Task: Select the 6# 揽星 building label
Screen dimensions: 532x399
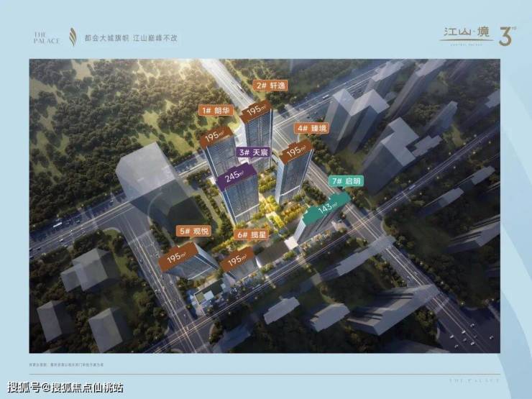Action: (252, 234)
